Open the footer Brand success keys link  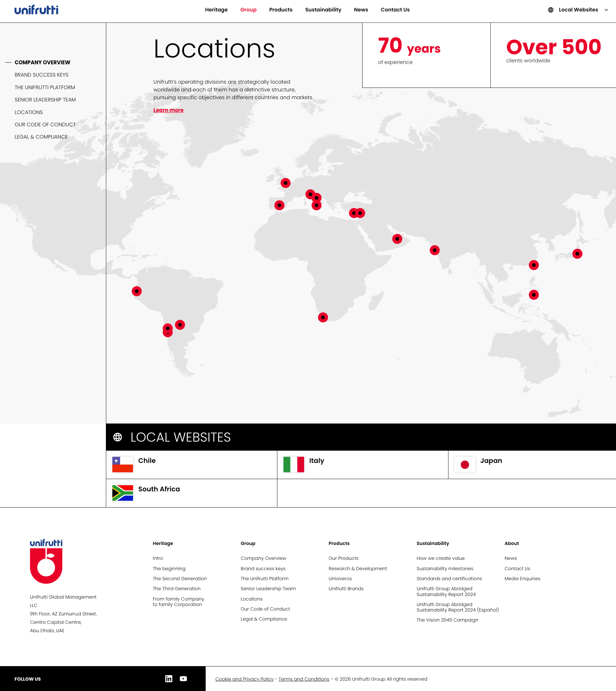pyautogui.click(x=263, y=568)
